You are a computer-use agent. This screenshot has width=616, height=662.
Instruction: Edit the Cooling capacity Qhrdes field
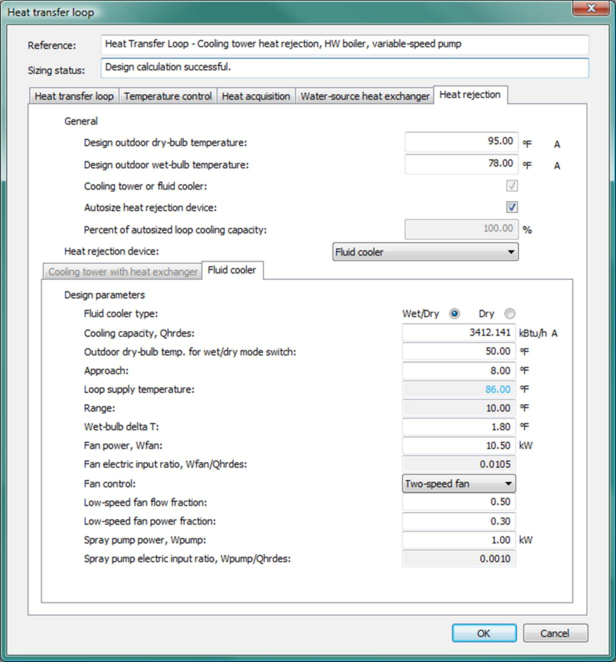(x=460, y=332)
